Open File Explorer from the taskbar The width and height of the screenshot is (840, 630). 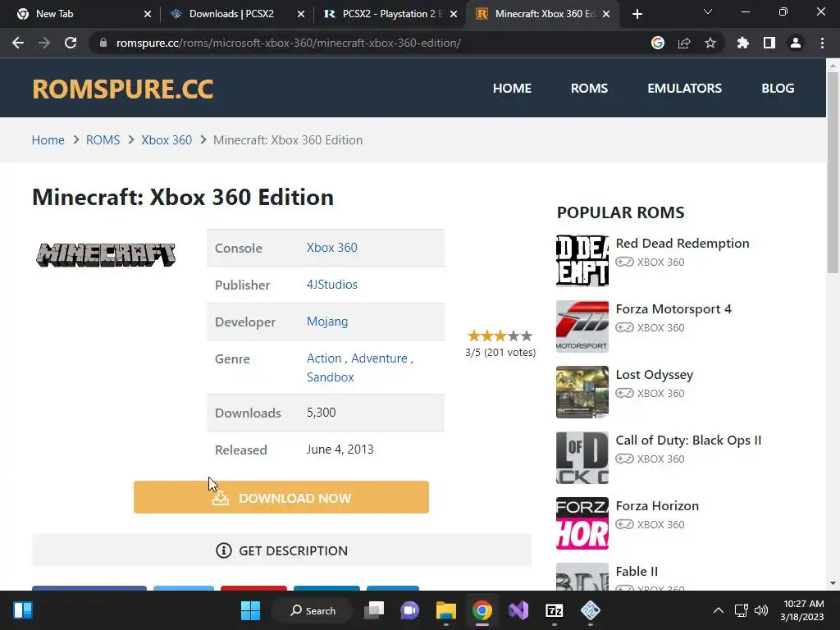pyautogui.click(x=445, y=610)
